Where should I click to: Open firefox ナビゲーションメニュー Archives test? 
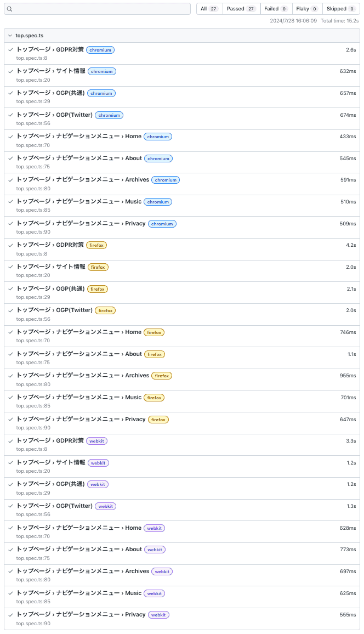(x=82, y=376)
